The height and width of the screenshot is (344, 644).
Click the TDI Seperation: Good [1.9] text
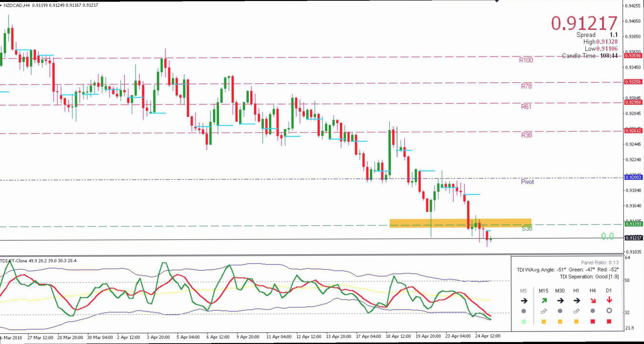pyautogui.click(x=589, y=277)
